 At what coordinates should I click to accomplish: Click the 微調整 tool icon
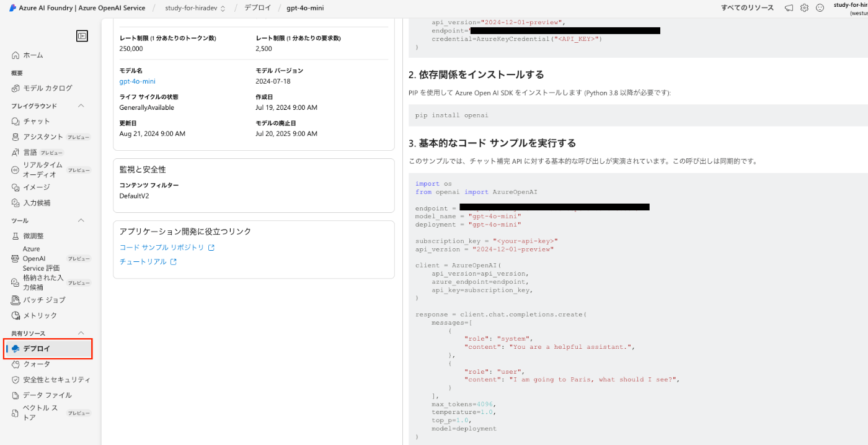[x=15, y=236]
